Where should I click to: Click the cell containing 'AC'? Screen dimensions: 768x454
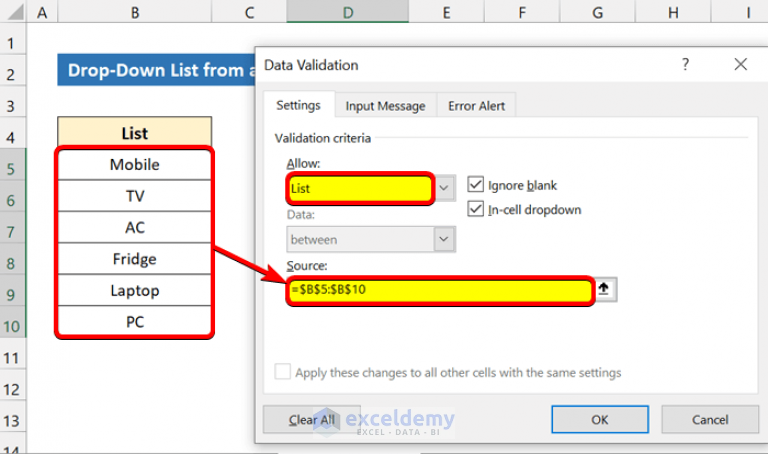click(x=135, y=227)
